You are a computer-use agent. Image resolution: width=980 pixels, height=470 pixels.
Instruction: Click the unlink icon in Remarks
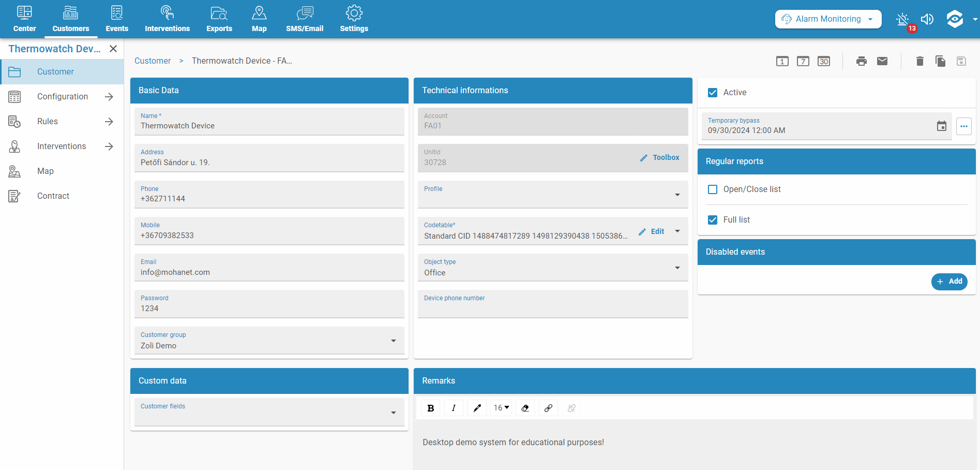click(571, 408)
